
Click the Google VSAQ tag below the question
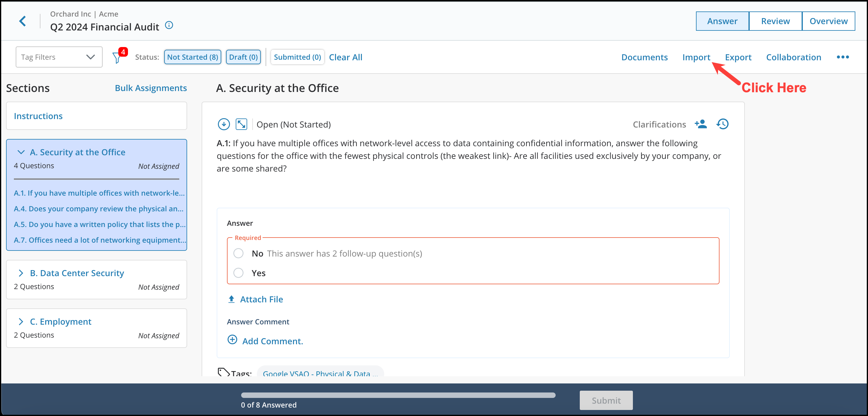320,373
